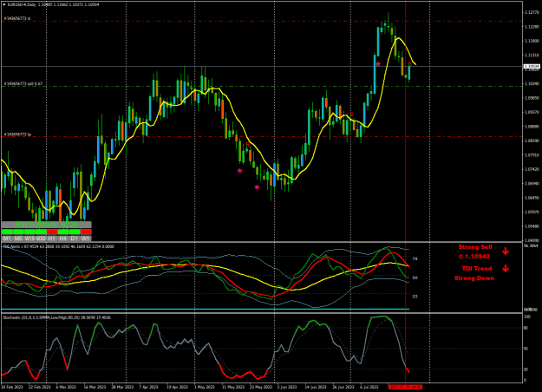Screen dimensions: 542x392
Task: Click the '7 Apr 2023' date on time axis
Action: 149,387
